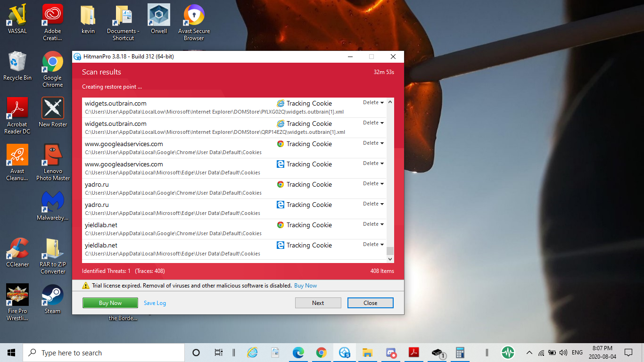
Task: Launch Avast Cleanup desktop shortcut
Action: pyautogui.click(x=17, y=162)
